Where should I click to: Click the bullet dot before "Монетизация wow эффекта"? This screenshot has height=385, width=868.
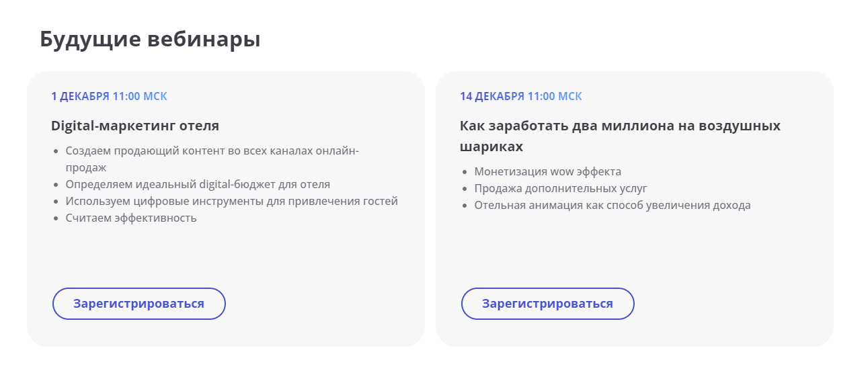point(465,172)
